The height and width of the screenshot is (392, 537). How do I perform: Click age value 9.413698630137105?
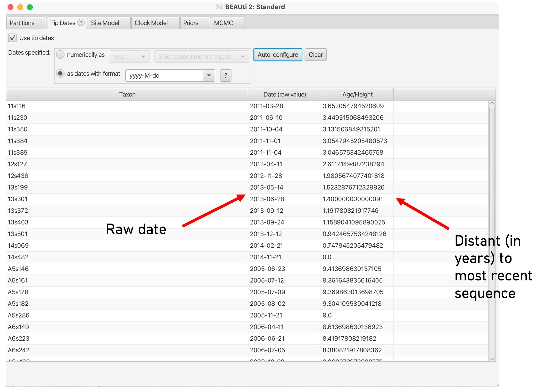tap(357, 269)
